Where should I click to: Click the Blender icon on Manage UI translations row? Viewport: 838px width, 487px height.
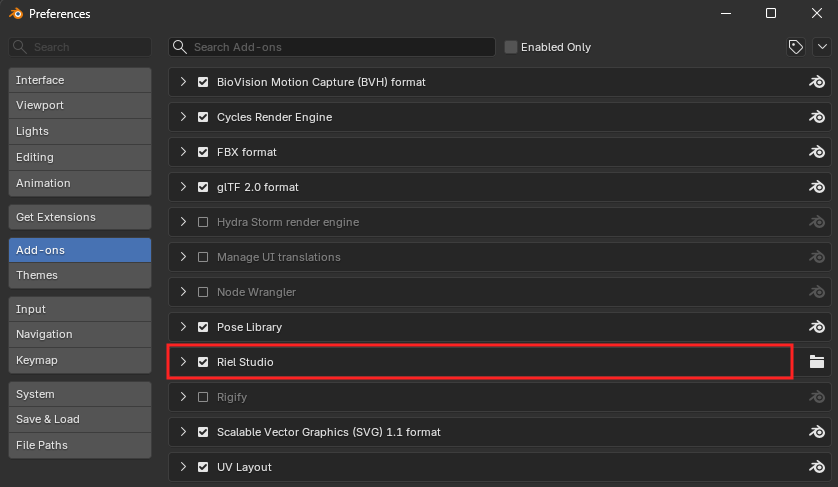click(x=817, y=257)
